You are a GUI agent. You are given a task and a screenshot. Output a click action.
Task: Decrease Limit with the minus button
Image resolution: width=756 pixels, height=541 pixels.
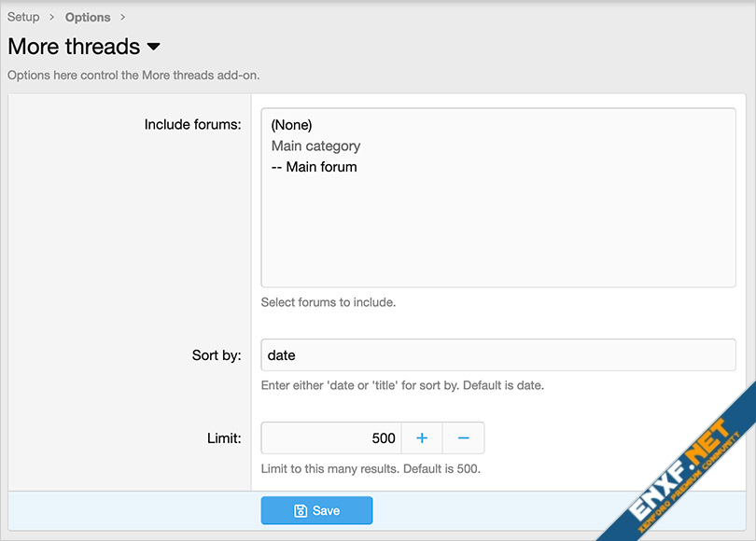(464, 438)
